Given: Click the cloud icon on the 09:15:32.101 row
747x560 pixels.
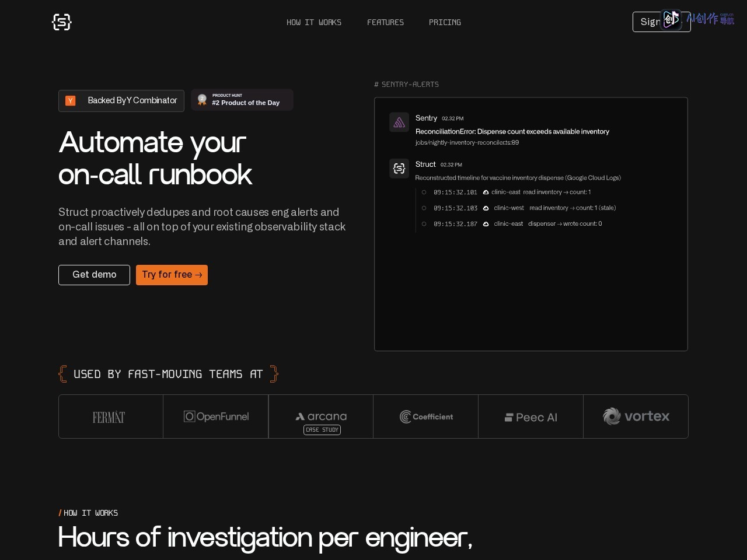Looking at the screenshot, I should (486, 192).
